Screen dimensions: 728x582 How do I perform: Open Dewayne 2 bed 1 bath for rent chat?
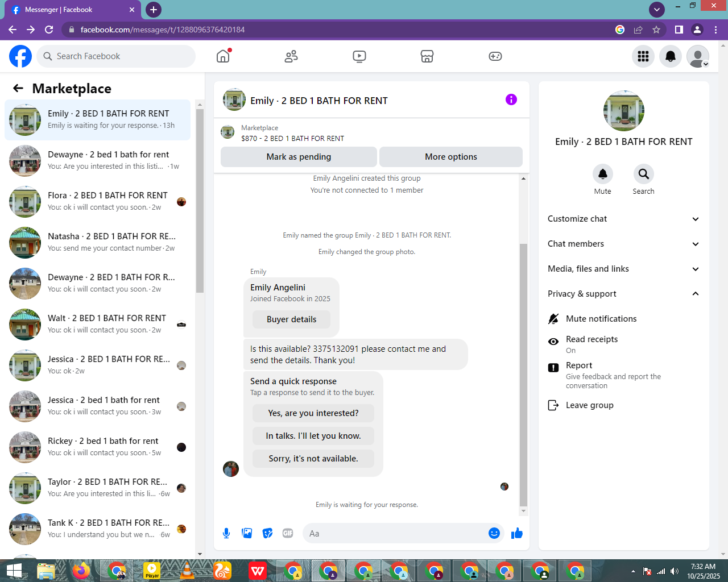tap(97, 161)
